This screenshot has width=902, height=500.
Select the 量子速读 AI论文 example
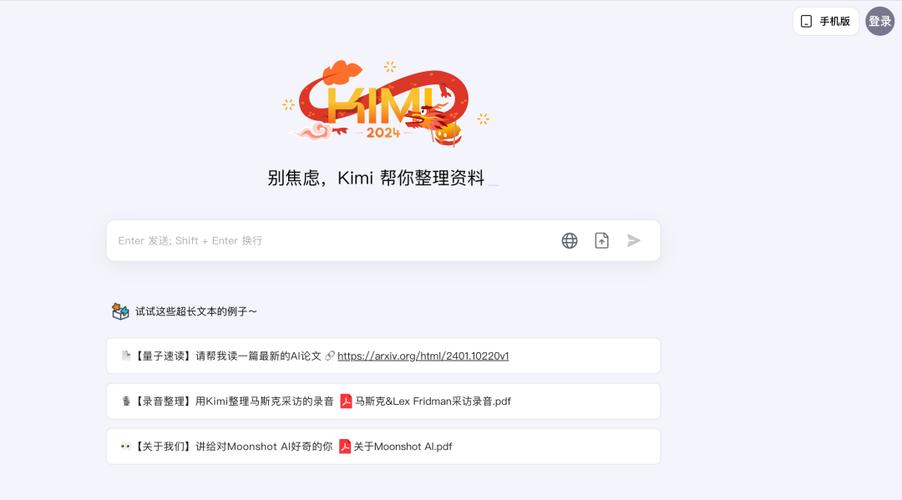click(x=383, y=356)
